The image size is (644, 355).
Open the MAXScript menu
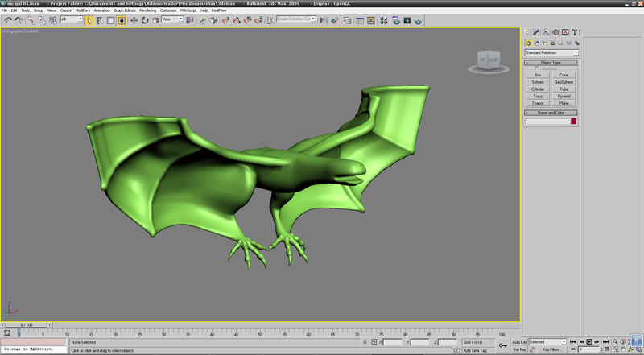click(x=188, y=10)
